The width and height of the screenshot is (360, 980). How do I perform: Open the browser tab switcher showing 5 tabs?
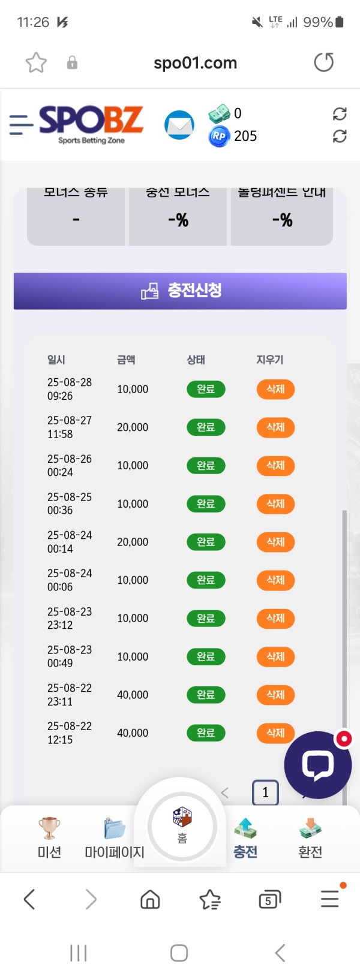point(269,899)
